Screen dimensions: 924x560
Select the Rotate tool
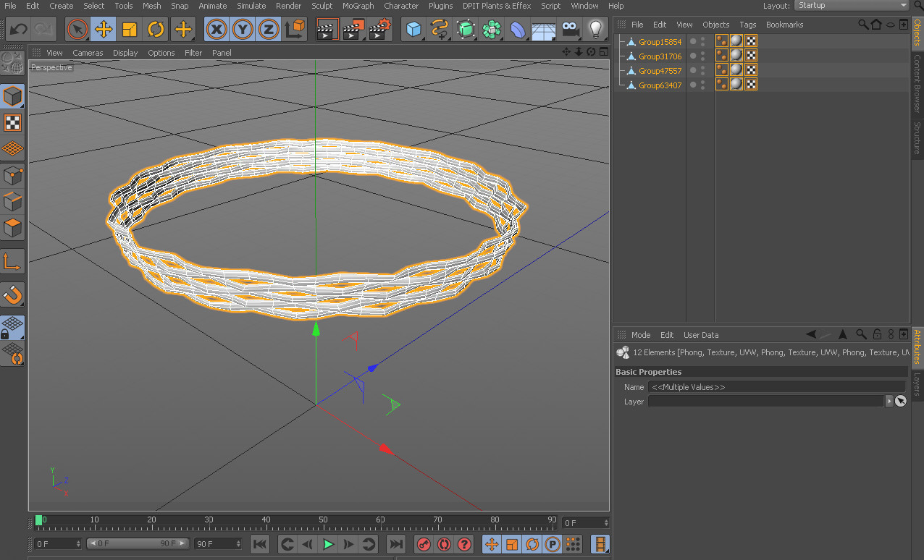(156, 30)
